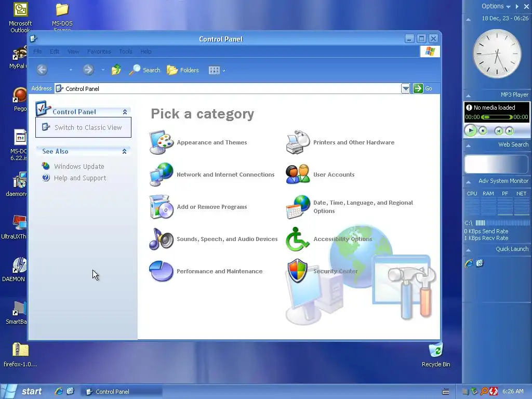Screen dimensions: 532x399
Task: Go up one folder level
Action: pyautogui.click(x=116, y=70)
